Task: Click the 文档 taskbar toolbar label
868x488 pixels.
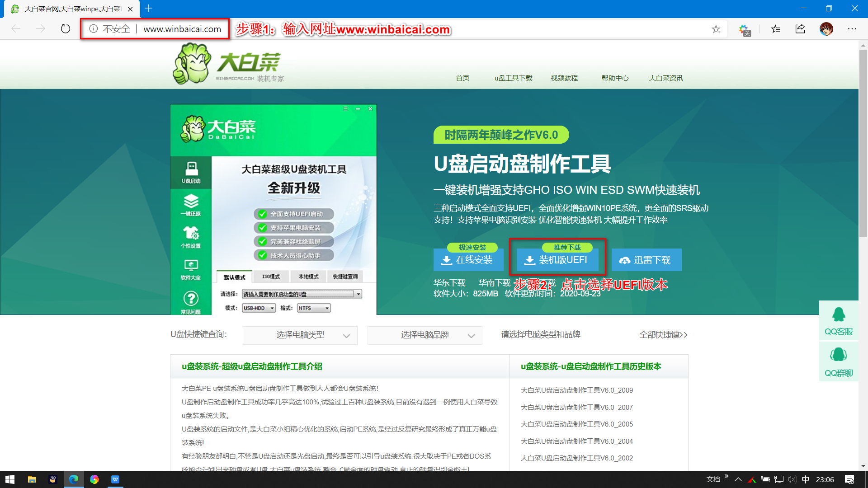Action: click(713, 479)
